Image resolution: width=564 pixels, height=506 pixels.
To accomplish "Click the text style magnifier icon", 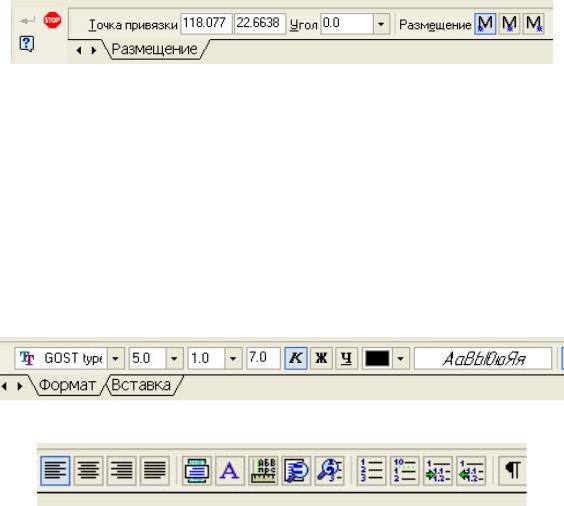I will click(296, 470).
